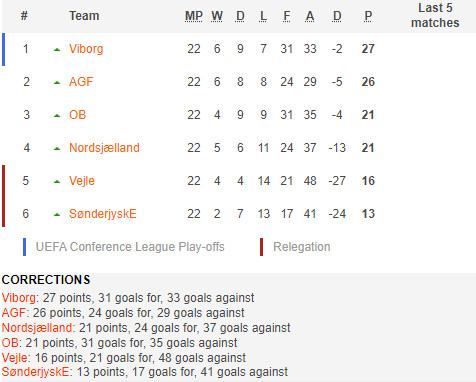
Task: Open the AGF team link in table
Action: coord(81,82)
